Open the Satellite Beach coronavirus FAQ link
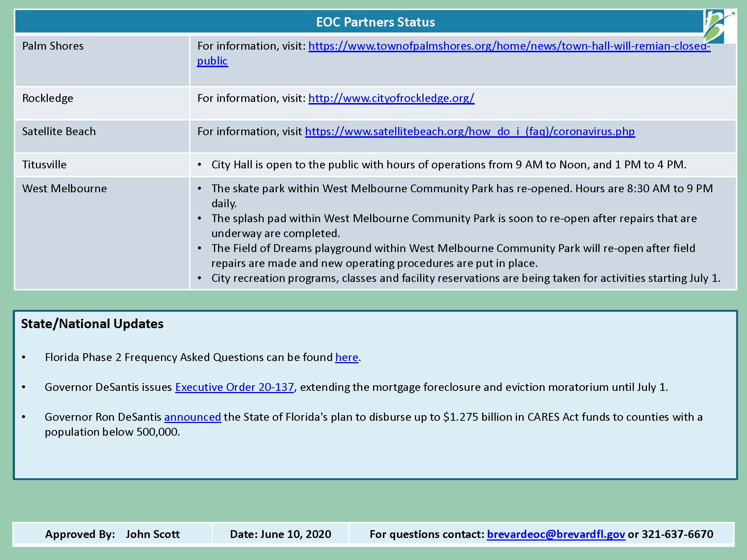Screen dimensions: 747x560 click(x=469, y=131)
